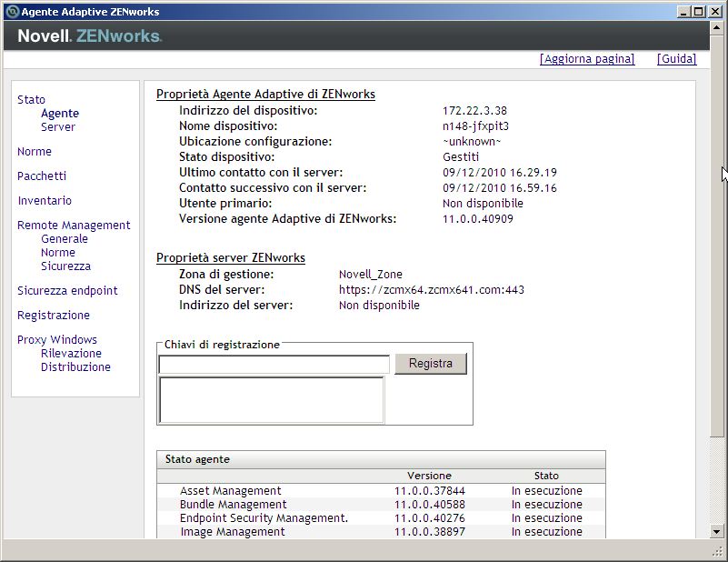The image size is (728, 562).
Task: Click last contact time 09/12/2010 16.29.19
Action: click(500, 173)
